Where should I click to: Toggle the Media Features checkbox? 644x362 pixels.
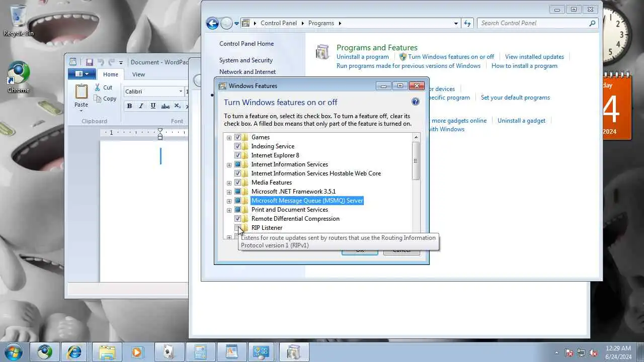[x=238, y=183]
